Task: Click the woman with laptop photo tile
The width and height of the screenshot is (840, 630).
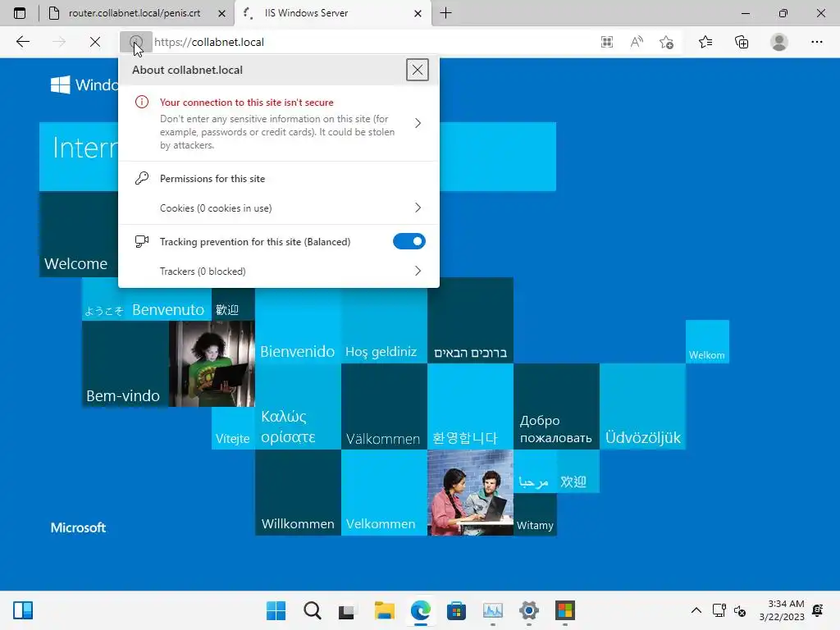Action: click(x=212, y=363)
